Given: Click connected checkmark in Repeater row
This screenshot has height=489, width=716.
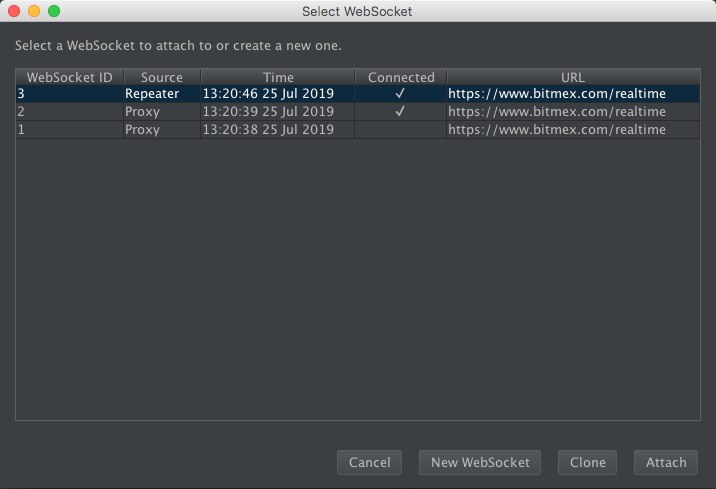Looking at the screenshot, I should [400, 94].
